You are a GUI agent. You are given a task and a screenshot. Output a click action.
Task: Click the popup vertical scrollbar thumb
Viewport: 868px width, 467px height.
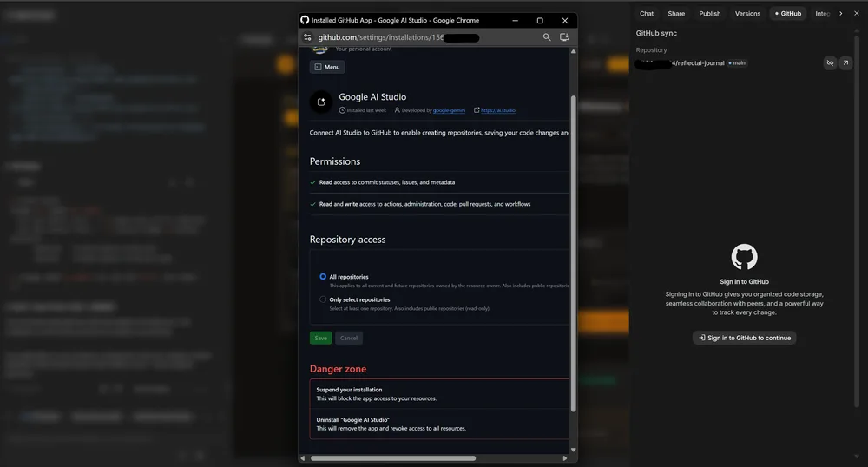click(x=574, y=253)
